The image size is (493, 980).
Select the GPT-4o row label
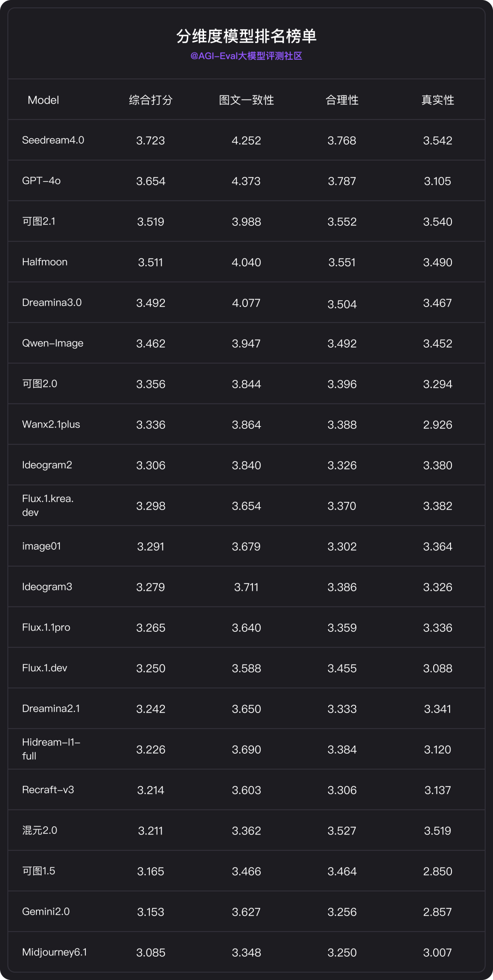[x=41, y=181]
